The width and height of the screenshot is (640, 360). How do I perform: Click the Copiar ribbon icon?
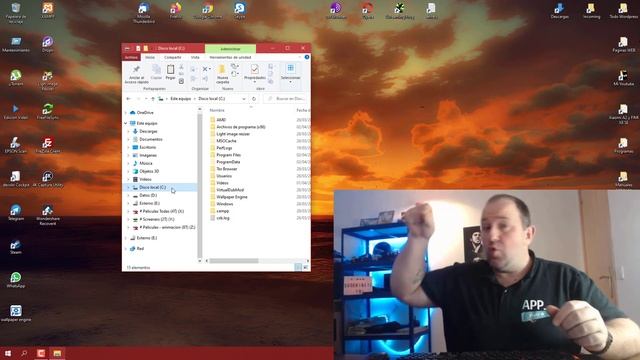[x=156, y=69]
